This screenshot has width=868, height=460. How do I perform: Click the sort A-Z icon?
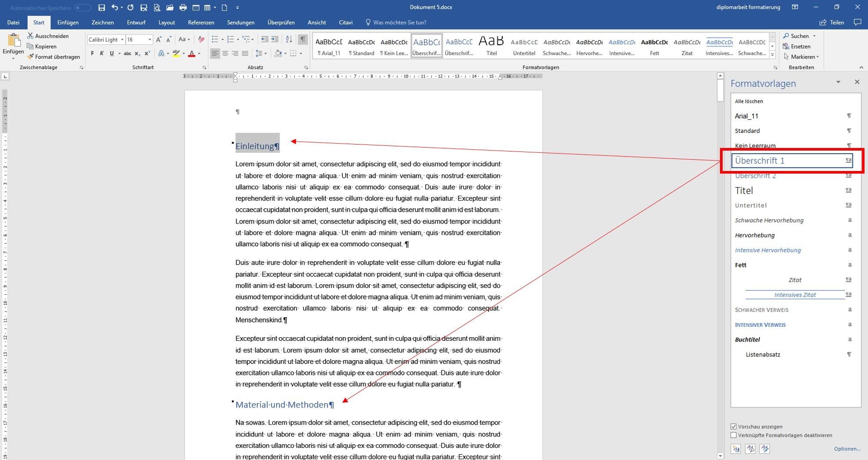289,39
